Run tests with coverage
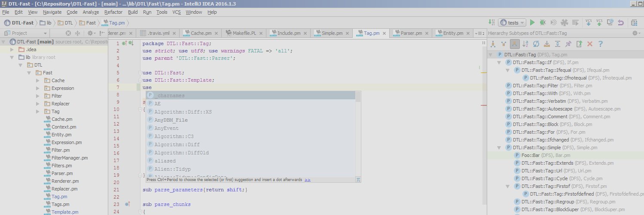644x215 pixels. [554, 22]
